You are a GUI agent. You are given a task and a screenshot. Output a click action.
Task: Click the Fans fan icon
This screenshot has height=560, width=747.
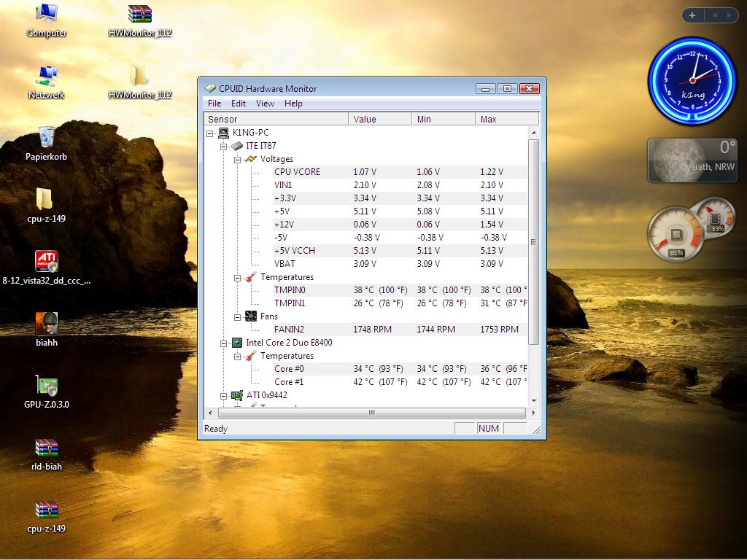[251, 316]
